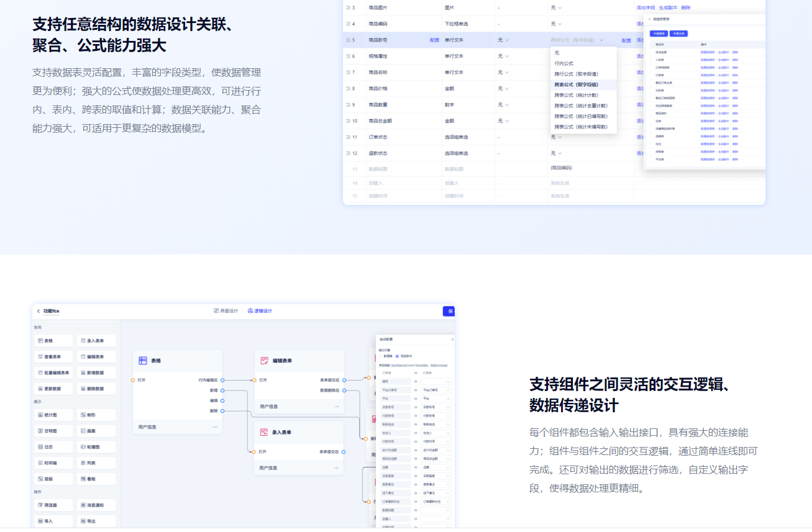Screen dimensions: 812x532
Task: Select the 轮播图 carousel component
Action: [96, 447]
